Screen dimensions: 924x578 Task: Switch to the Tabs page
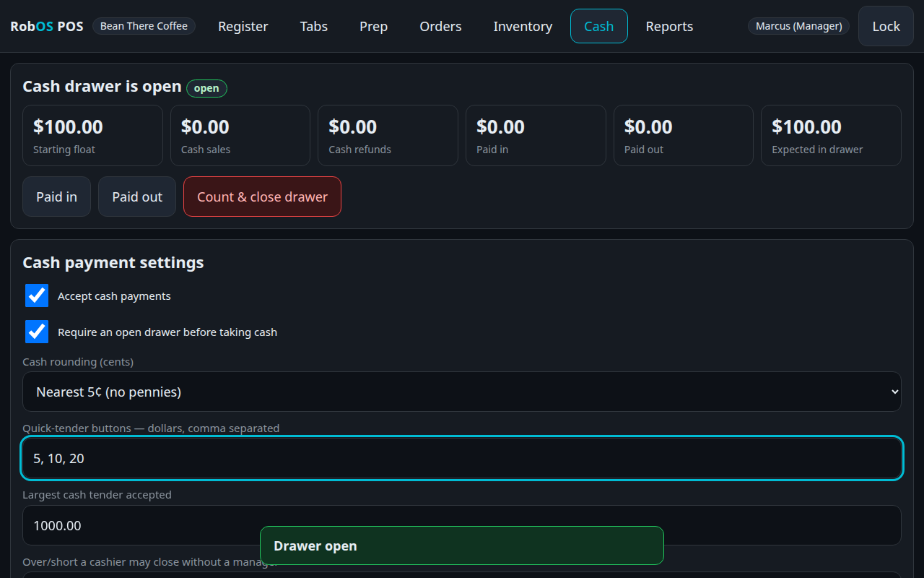point(314,26)
